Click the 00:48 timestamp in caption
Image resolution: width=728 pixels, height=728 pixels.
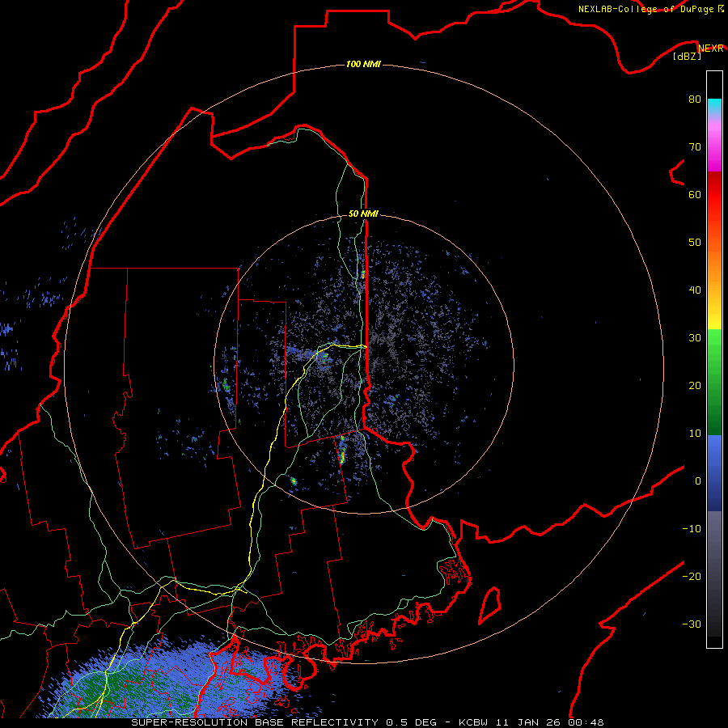pyautogui.click(x=586, y=722)
